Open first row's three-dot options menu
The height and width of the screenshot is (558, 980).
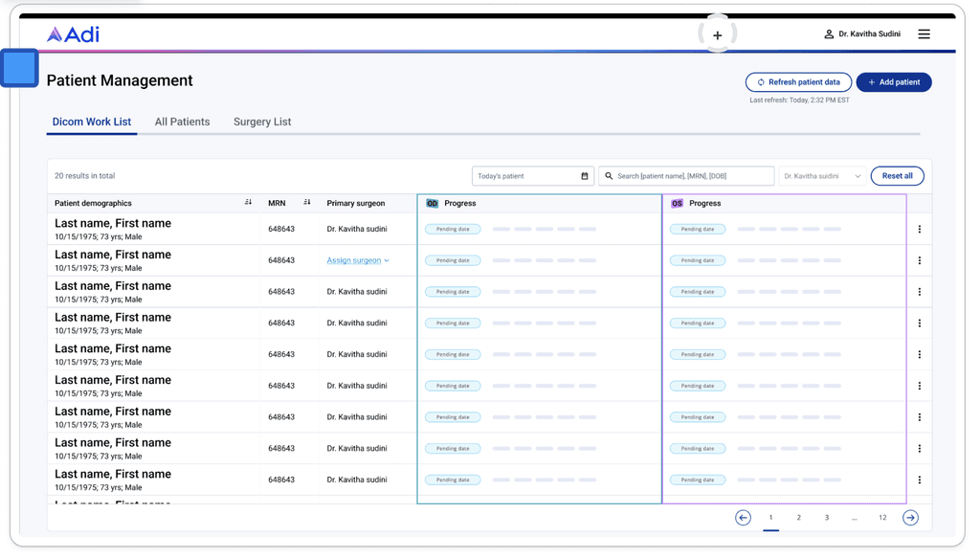click(x=920, y=230)
